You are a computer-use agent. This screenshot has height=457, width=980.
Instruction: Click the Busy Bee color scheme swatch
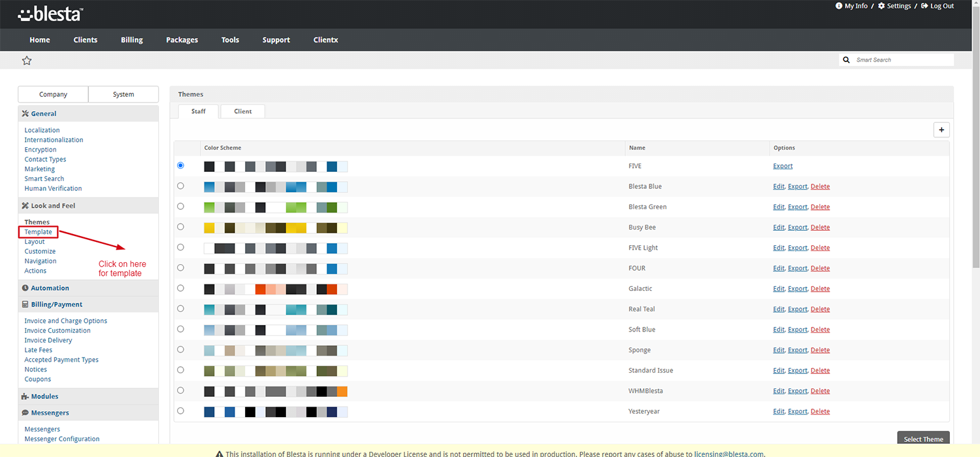(x=276, y=228)
